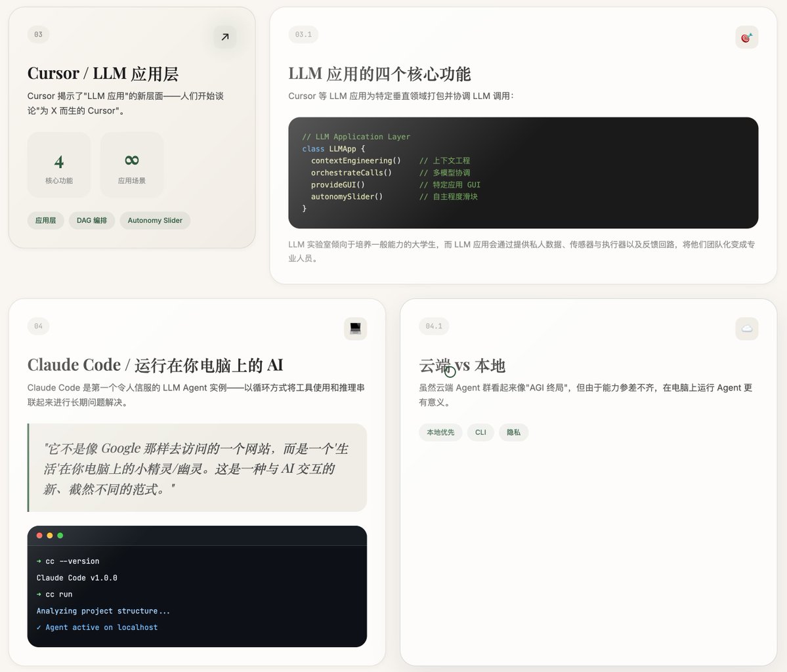Image resolution: width=787 pixels, height=672 pixels.
Task: Click the comment "// 上下文工程"
Action: pos(444,161)
